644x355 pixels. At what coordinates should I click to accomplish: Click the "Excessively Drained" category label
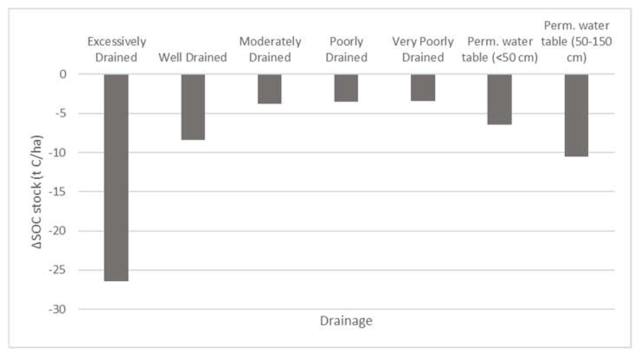pyautogui.click(x=117, y=49)
